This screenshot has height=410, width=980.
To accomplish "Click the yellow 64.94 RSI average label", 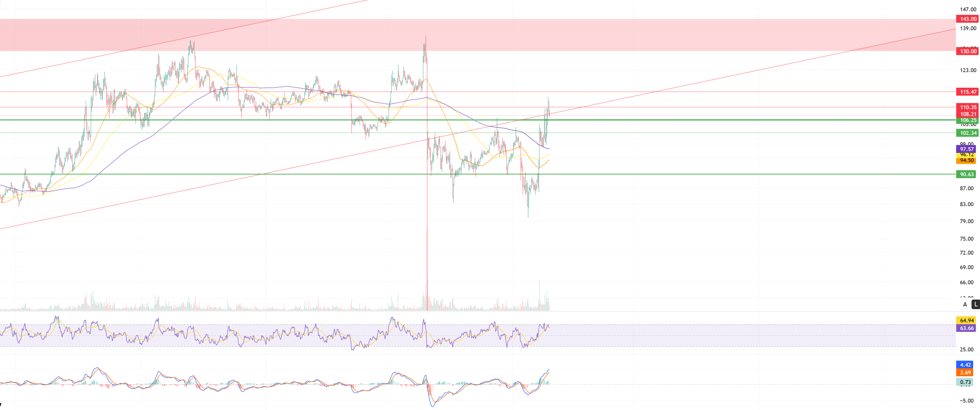I will click(x=966, y=320).
